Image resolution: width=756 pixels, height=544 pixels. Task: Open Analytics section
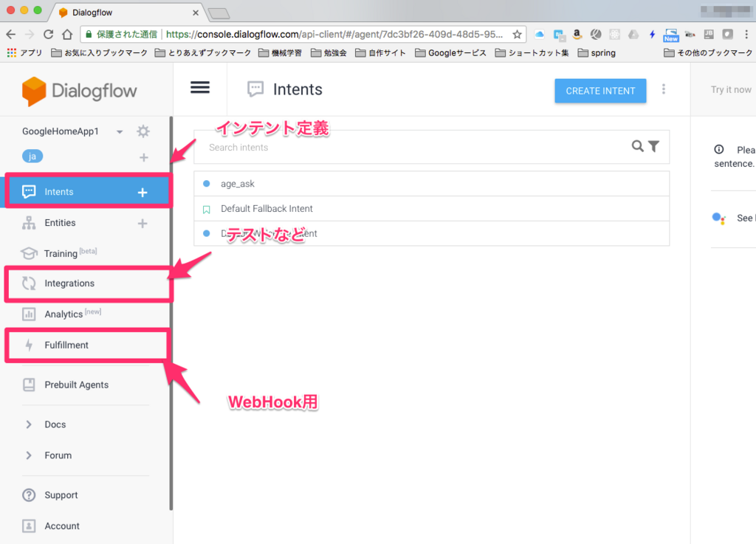coord(73,314)
